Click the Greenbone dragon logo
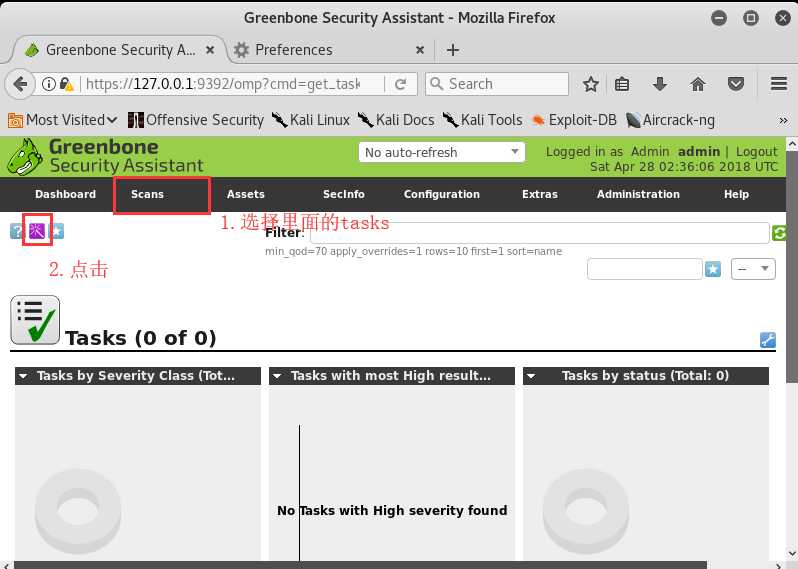 pos(25,157)
